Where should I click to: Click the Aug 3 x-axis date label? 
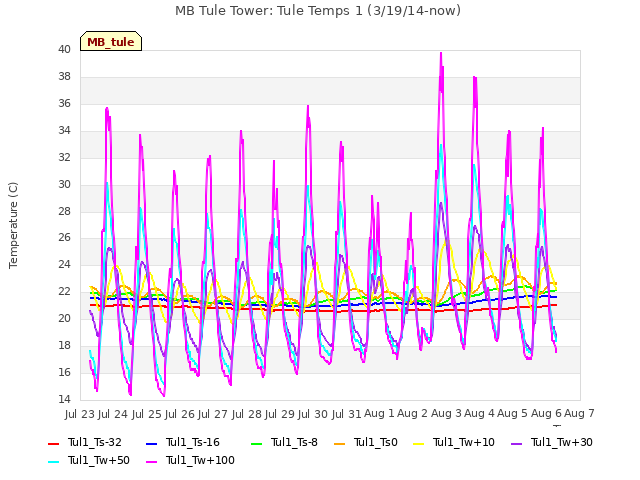pos(446,413)
